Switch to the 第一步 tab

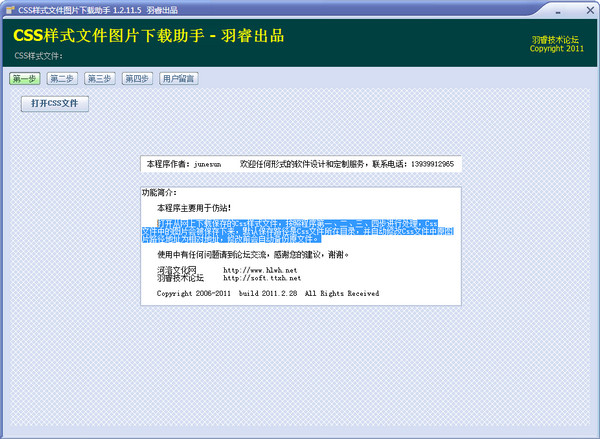coord(24,79)
